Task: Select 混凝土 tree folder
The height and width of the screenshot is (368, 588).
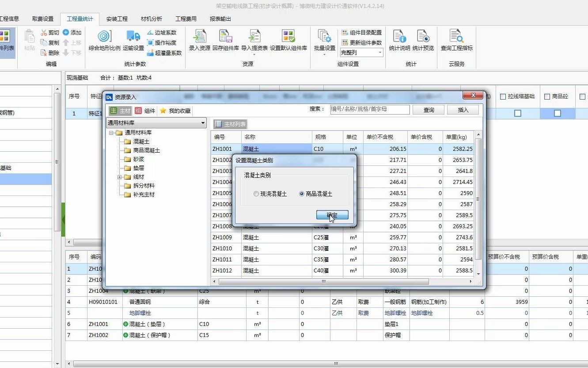Action: tap(137, 142)
